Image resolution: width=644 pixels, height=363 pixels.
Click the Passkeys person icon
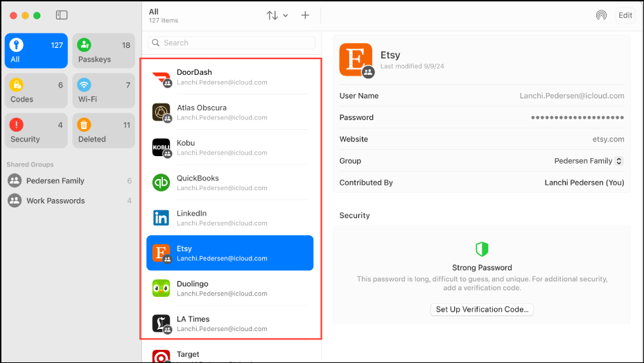84,45
